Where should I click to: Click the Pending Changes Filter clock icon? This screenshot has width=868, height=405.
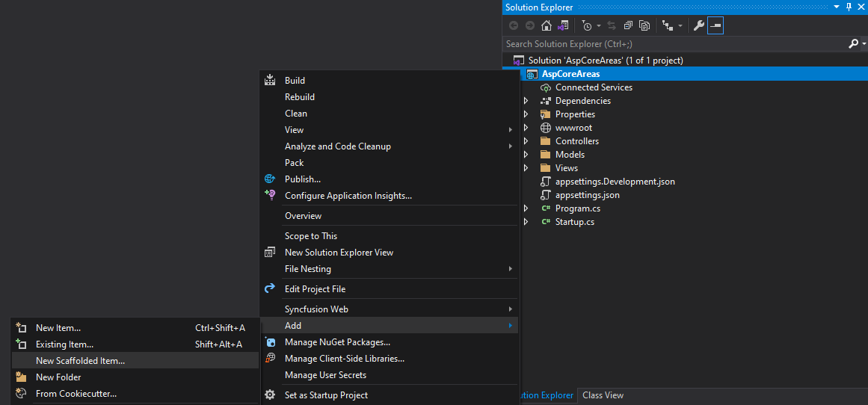pos(588,25)
